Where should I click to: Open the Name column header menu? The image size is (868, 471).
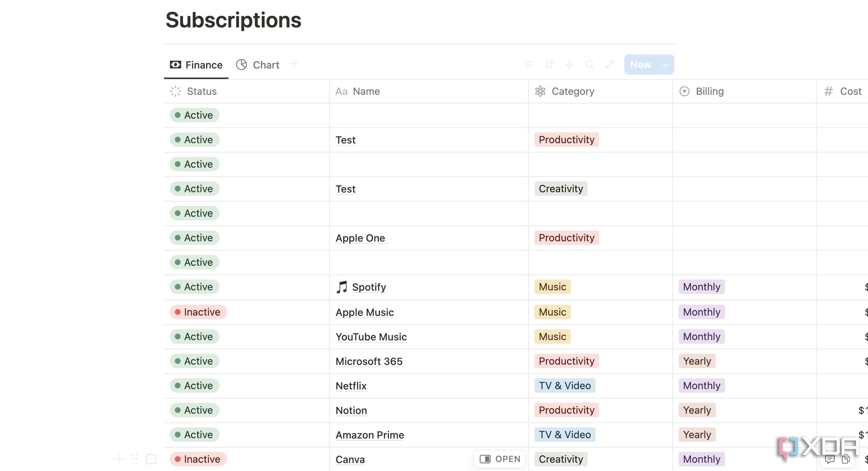coord(429,91)
